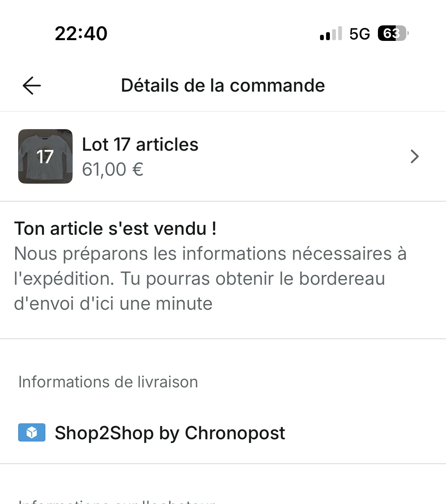Viewport: 446px width, 504px height.
Task: Tap the cellular signal bars icon
Action: click(x=331, y=33)
